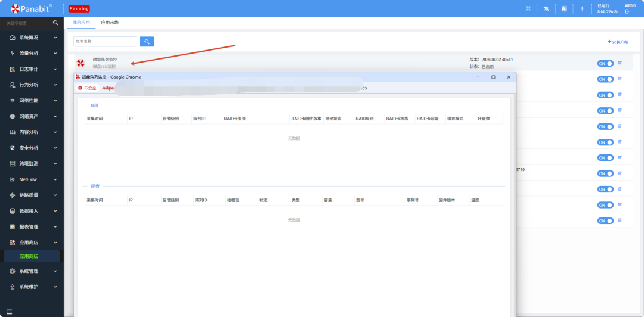The width and height of the screenshot is (644, 317).
Task: Click 温度 column header
Action: coord(475,200)
